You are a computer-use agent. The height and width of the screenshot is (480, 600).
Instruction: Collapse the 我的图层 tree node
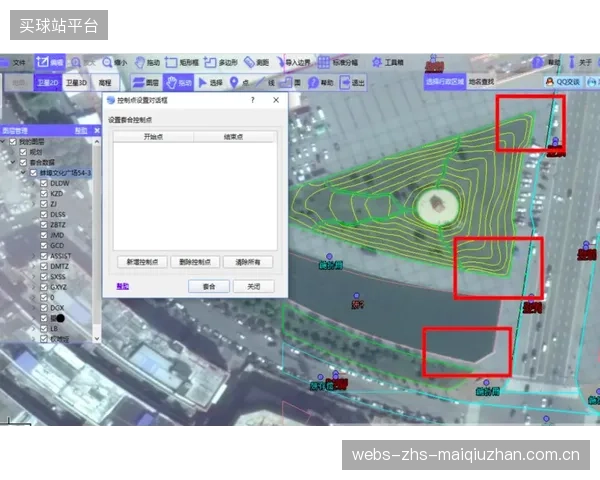click(x=3, y=142)
